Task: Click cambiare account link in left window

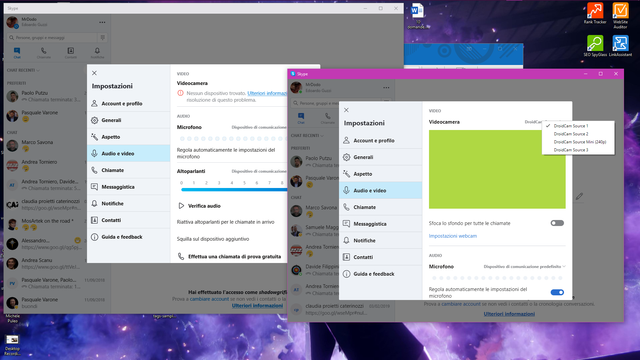Action: pyautogui.click(x=209, y=299)
